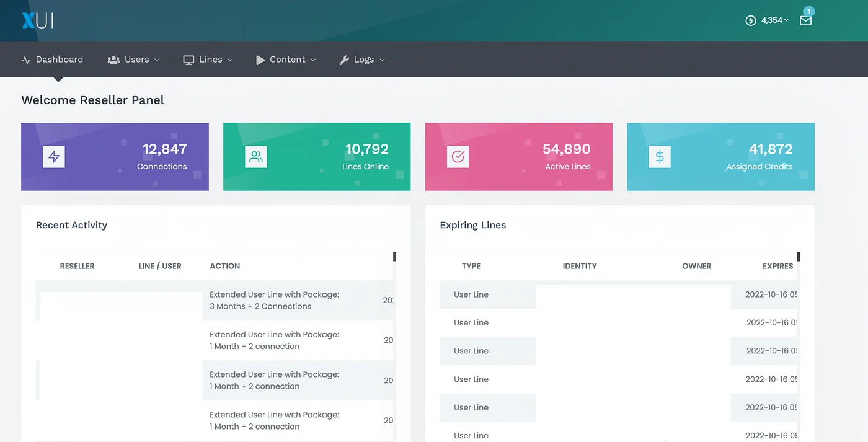Viewport: 868px width, 442px height.
Task: Click the Lines monitor icon in navigation
Action: coord(189,59)
